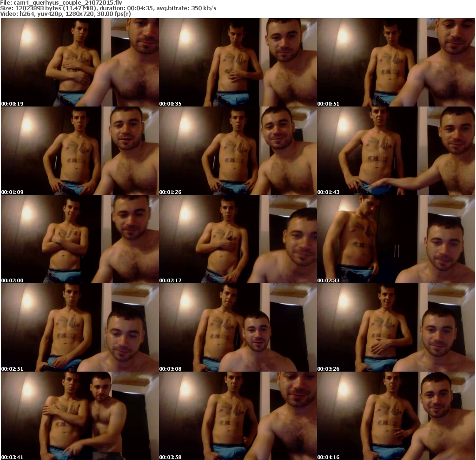The image size is (476, 460).
Task: Select the frame timestamped 00:01:26
Action: [x=238, y=151]
